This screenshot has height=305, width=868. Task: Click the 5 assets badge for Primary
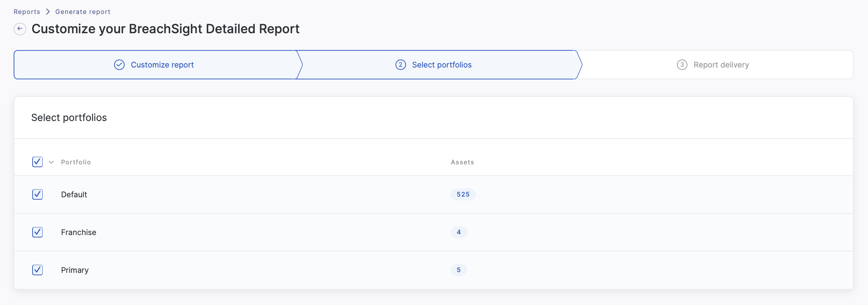pyautogui.click(x=459, y=270)
